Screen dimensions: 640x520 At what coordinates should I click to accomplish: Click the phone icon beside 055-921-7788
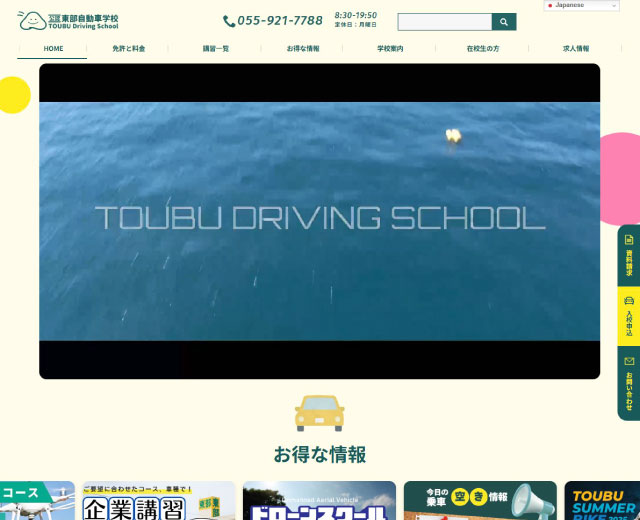[229, 21]
